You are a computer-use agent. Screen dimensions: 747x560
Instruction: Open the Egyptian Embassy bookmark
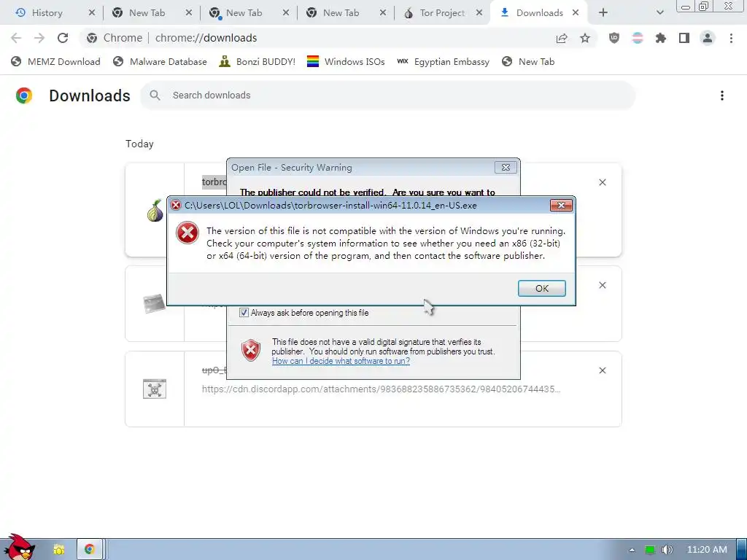coord(443,62)
